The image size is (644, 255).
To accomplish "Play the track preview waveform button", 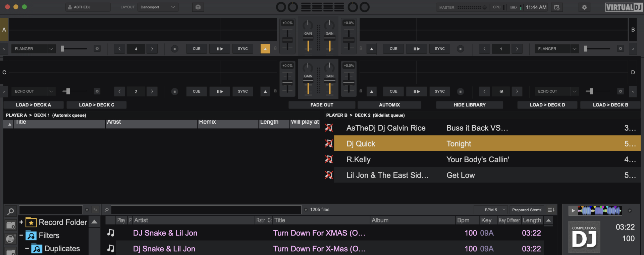I will [x=573, y=211].
